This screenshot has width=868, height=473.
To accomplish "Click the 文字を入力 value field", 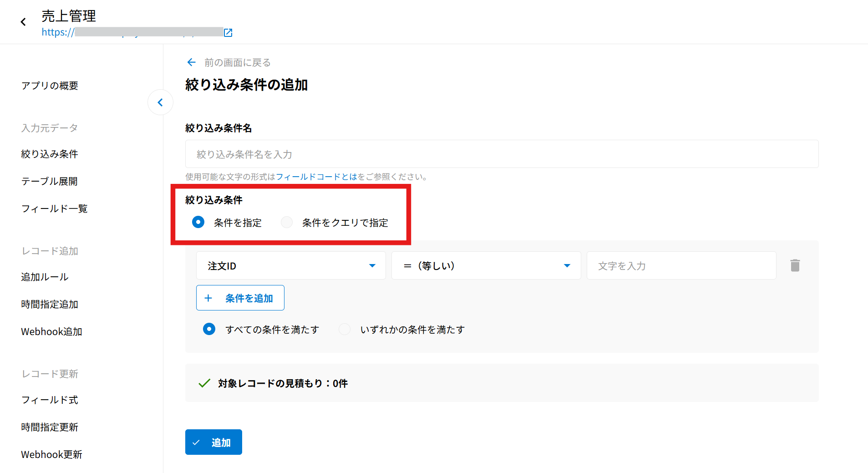I will [681, 265].
